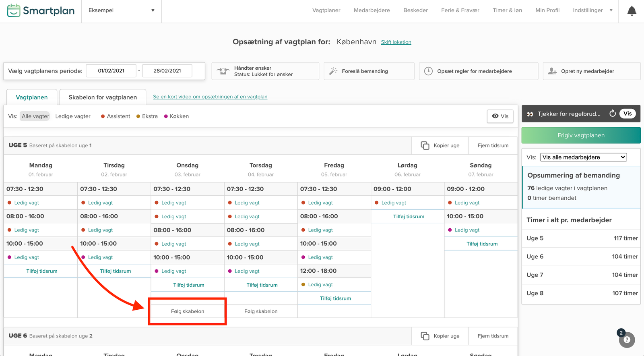644x356 pixels.
Task: Follow the Skift lokation link
Action: pos(396,42)
